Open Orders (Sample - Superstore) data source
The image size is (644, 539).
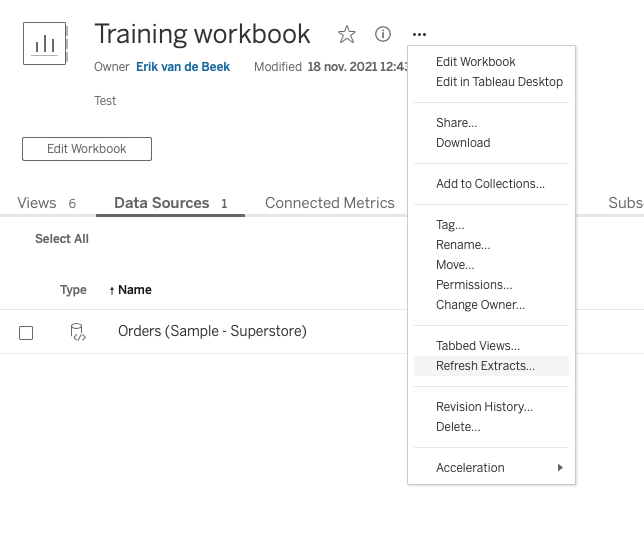[x=212, y=331]
